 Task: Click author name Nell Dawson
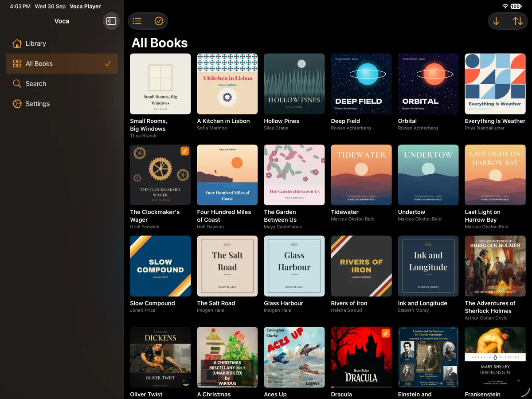pyautogui.click(x=210, y=227)
